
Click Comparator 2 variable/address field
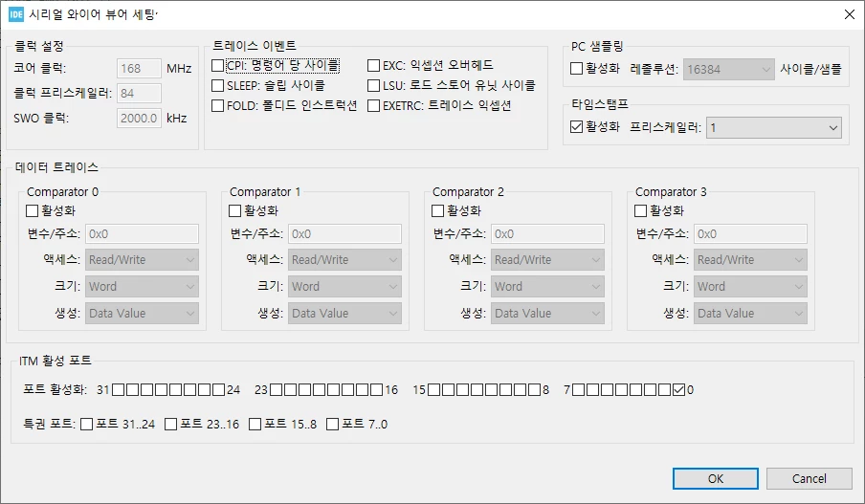pos(547,233)
